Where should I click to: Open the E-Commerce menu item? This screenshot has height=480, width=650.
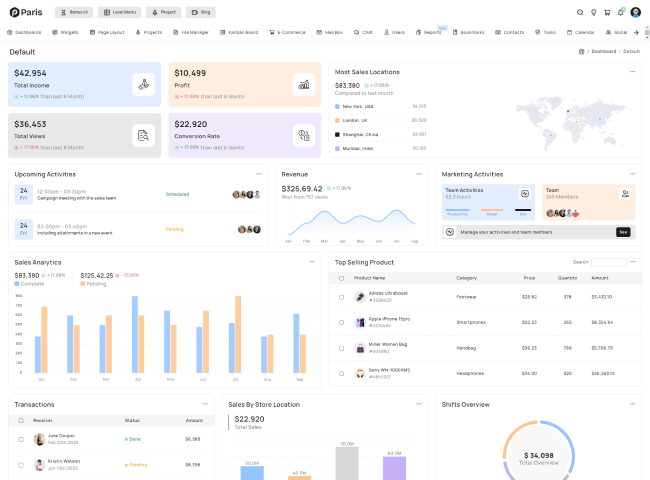[288, 32]
